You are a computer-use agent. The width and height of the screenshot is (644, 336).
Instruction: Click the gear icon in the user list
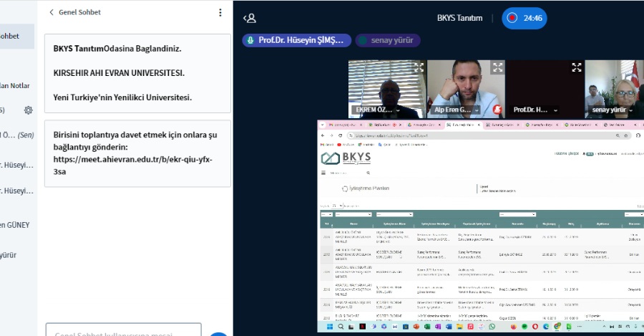pos(28,110)
